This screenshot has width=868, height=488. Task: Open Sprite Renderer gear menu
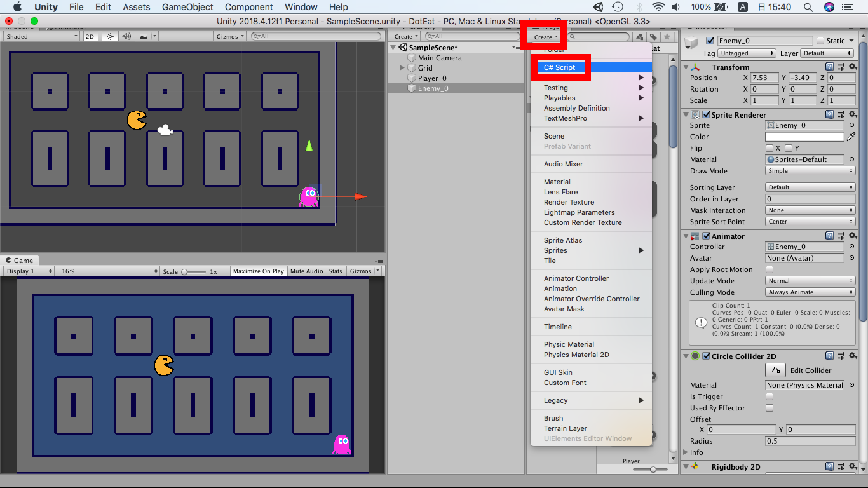pyautogui.click(x=852, y=114)
